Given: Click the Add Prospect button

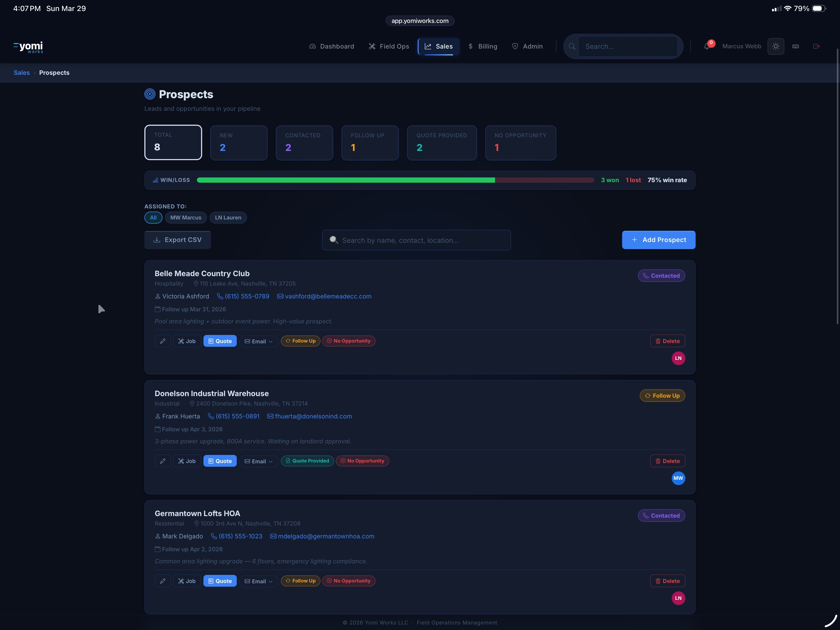Looking at the screenshot, I should pyautogui.click(x=658, y=240).
